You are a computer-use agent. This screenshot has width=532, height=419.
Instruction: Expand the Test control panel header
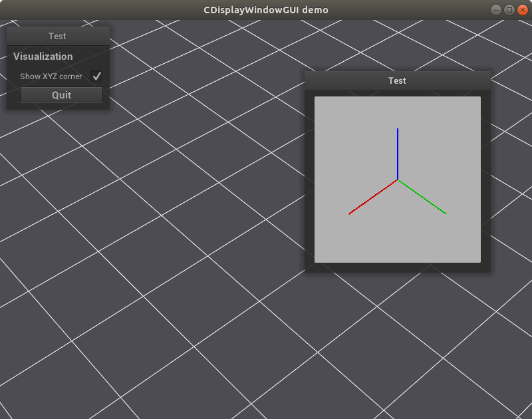click(58, 36)
